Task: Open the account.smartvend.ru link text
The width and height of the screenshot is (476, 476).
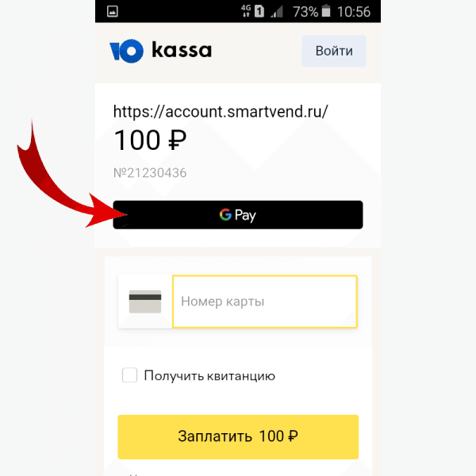Action: coord(221,112)
